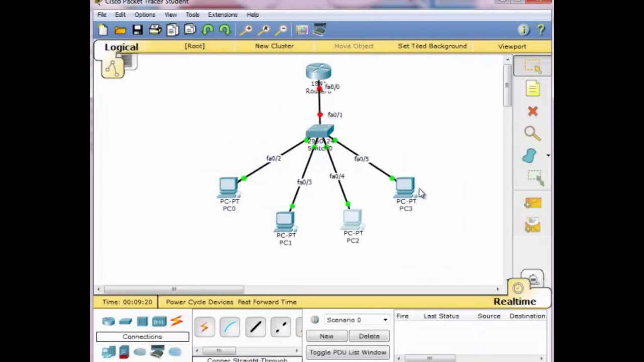Viewport: 644px width, 362px height.
Task: Click Toggle PDU List Window button
Action: pos(348,352)
